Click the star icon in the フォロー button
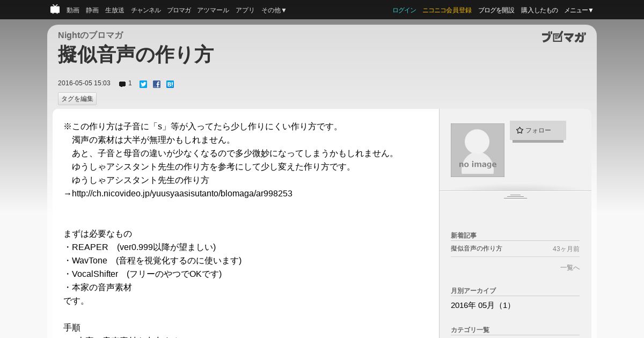Screen dimensions: 644x338 coord(519,130)
